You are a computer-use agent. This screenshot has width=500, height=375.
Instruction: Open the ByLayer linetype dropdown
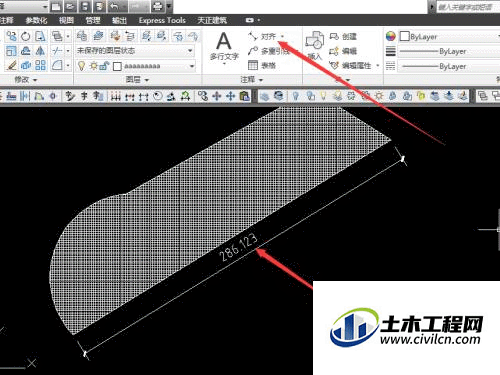coord(449,66)
